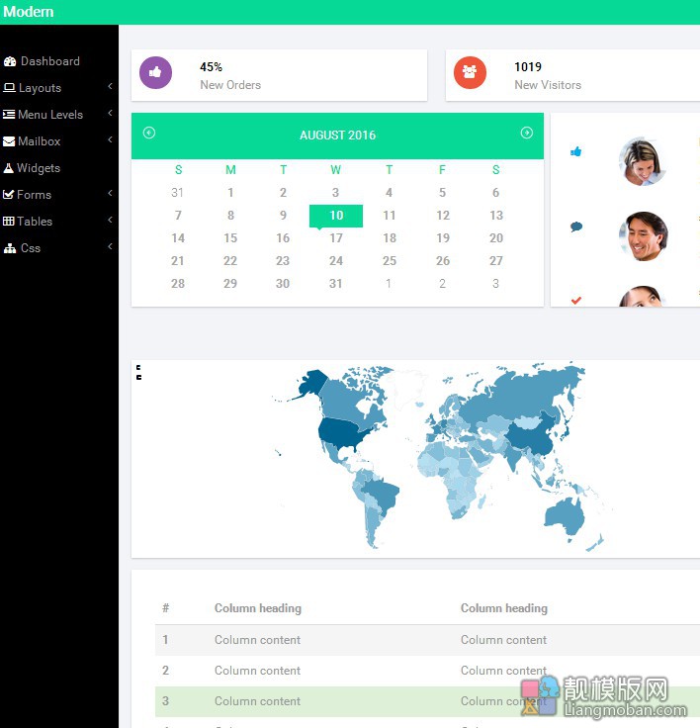Viewport: 700px width, 728px height.
Task: Click highlighted row 3 first Column content cell
Action: [257, 701]
